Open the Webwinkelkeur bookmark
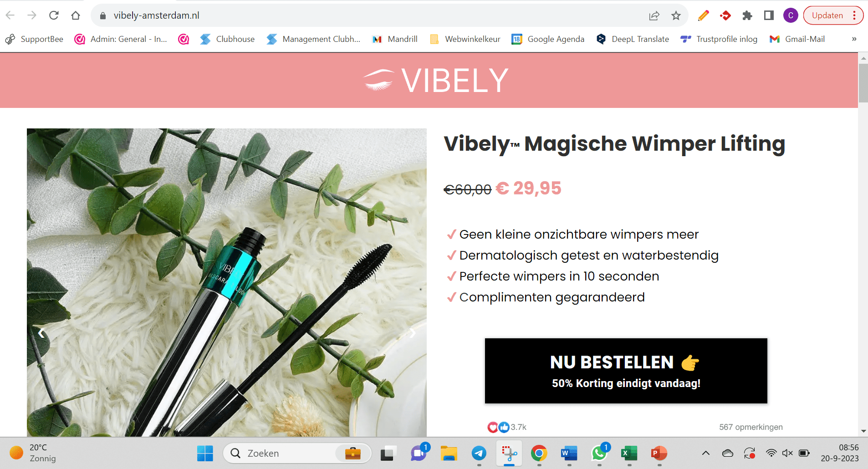This screenshot has width=868, height=469. coord(465,39)
